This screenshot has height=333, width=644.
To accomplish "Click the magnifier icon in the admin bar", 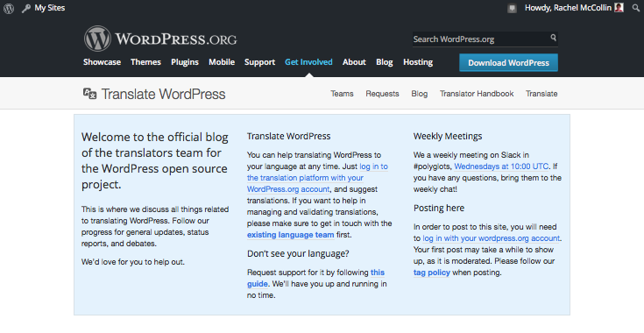I will 635,8.
